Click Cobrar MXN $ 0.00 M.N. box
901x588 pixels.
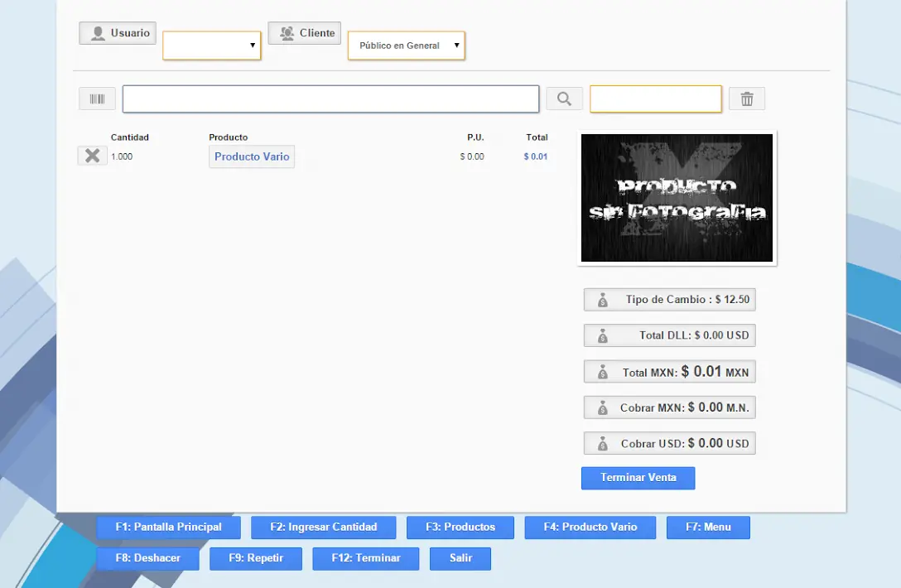669,407
